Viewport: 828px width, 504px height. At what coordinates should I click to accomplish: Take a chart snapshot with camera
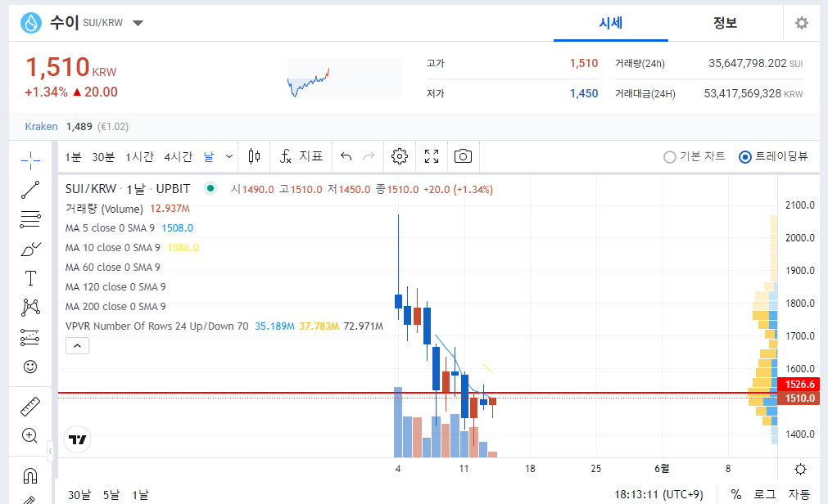tap(463, 156)
